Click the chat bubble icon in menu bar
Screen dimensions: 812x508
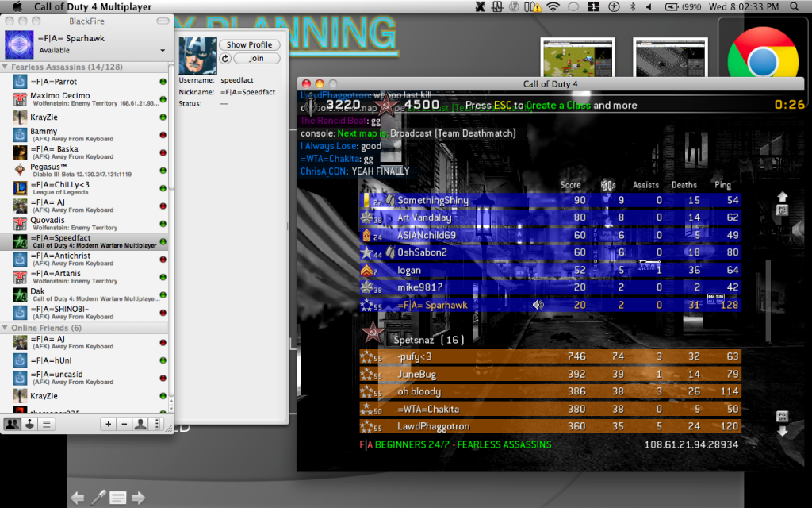(573, 6)
